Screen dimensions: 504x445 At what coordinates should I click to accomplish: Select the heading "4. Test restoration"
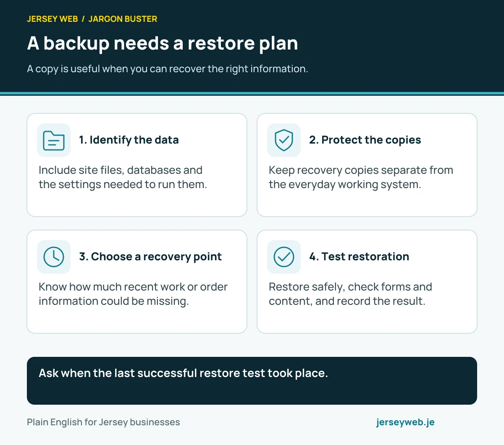tap(359, 257)
